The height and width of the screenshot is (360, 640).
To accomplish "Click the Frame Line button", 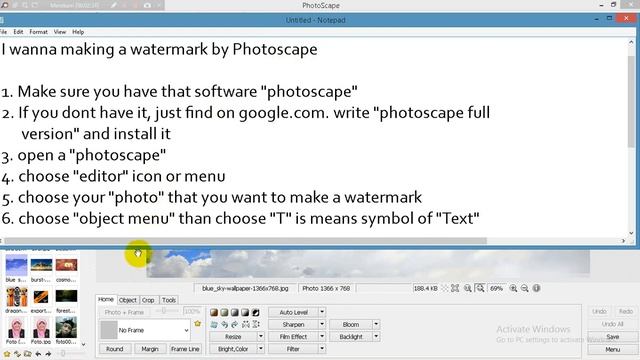I will (185, 349).
